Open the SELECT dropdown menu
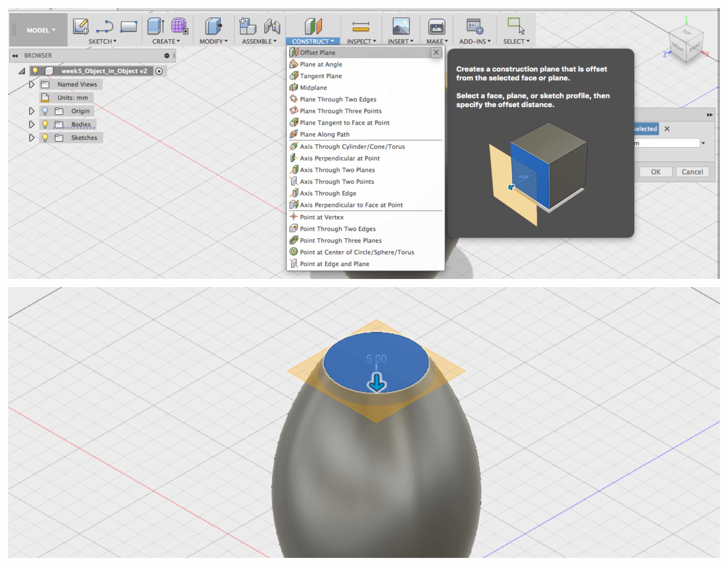The image size is (728, 566). (516, 41)
